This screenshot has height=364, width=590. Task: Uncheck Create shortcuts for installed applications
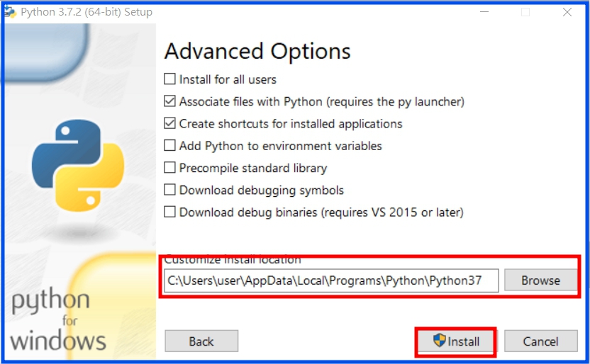[x=169, y=123]
